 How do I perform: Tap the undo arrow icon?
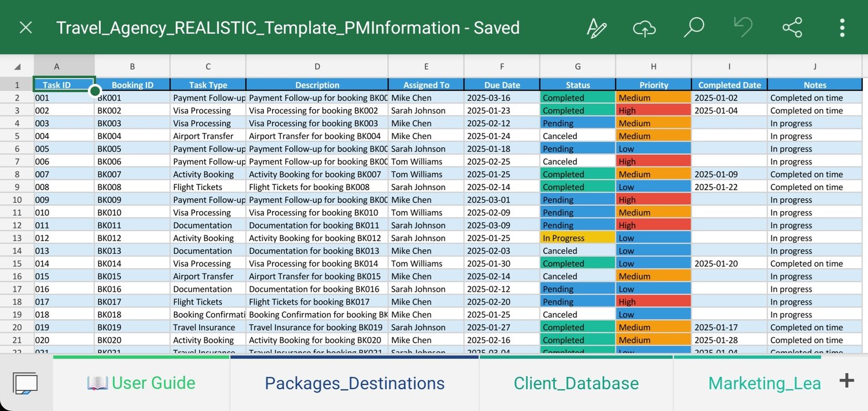point(742,27)
